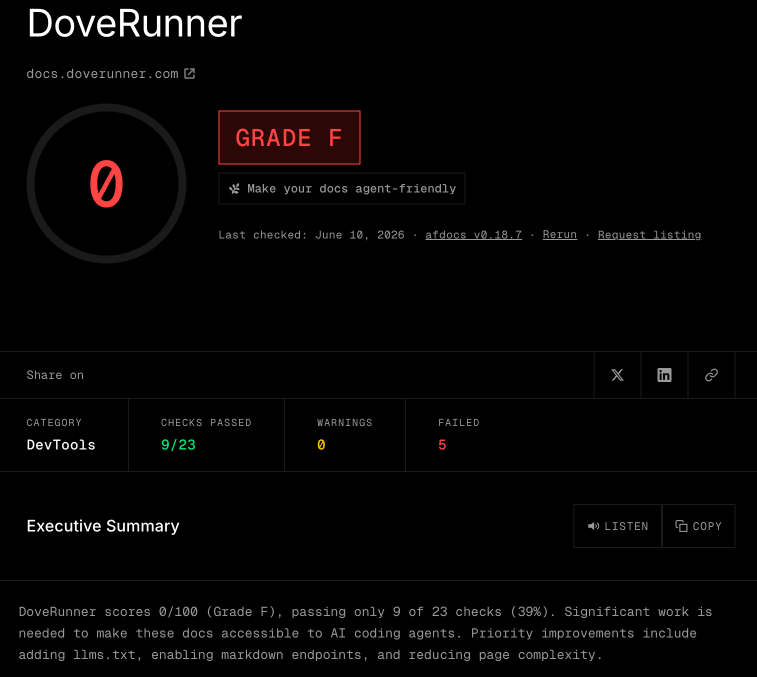Click the Request listing link
This screenshot has width=757, height=677.
649,235
